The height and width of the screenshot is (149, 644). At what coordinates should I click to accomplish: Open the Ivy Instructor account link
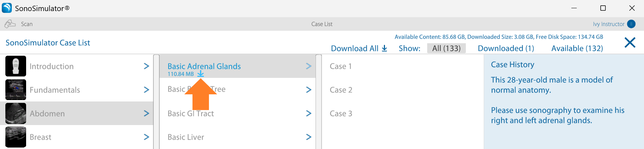(608, 24)
